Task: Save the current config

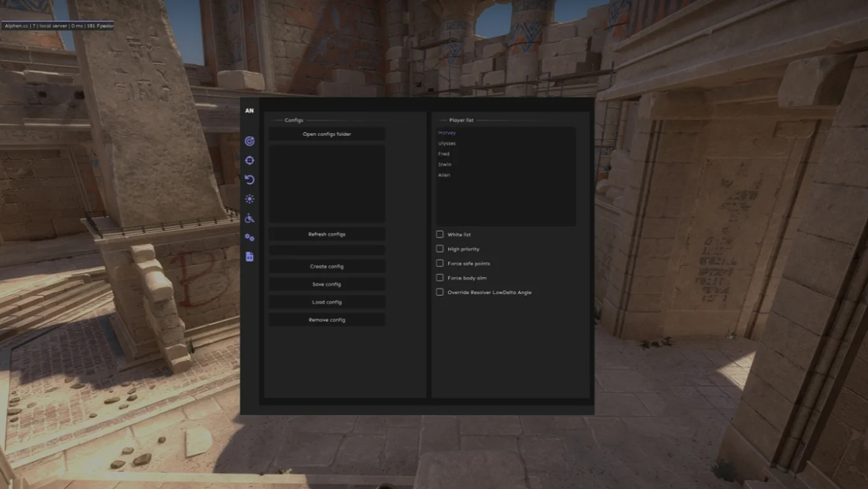Action: [326, 283]
